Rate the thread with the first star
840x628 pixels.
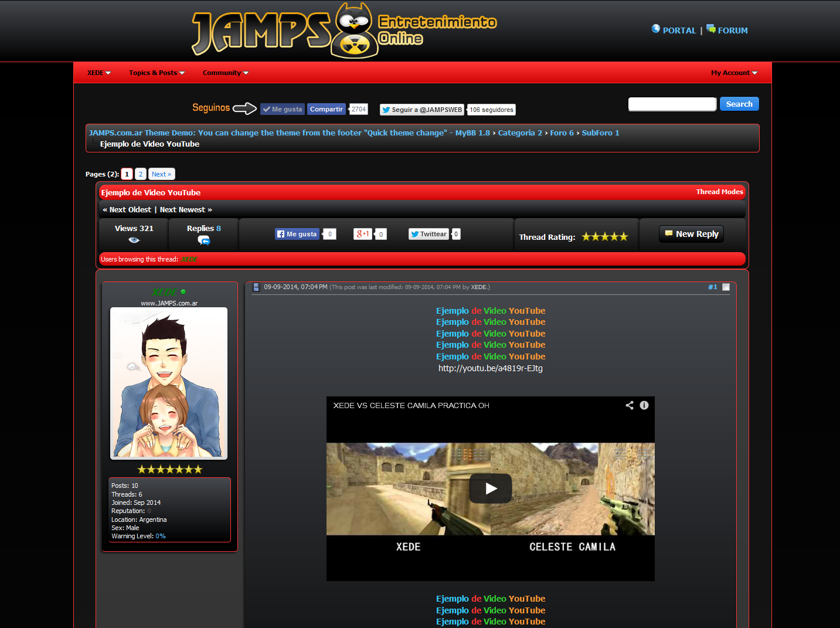586,237
